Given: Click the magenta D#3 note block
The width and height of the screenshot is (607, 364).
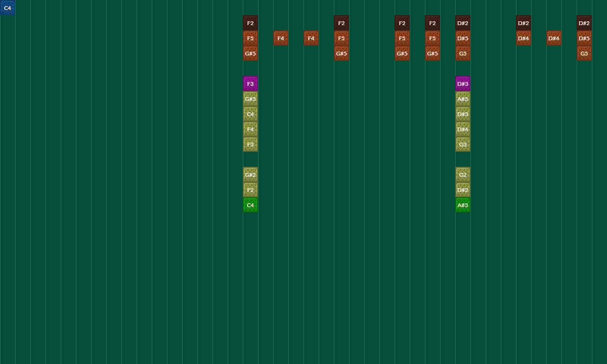Looking at the screenshot, I should coord(463,84).
